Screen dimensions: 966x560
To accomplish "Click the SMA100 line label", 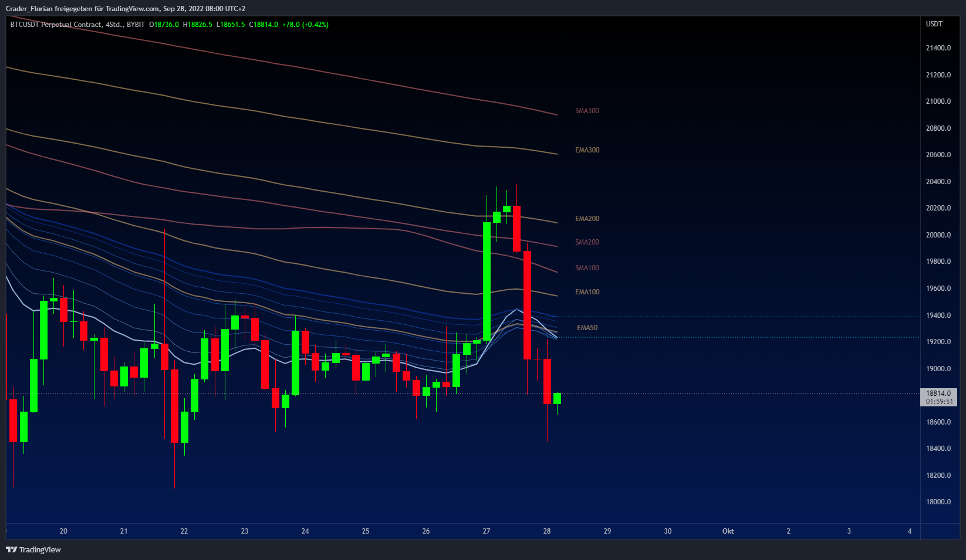I will tap(587, 268).
